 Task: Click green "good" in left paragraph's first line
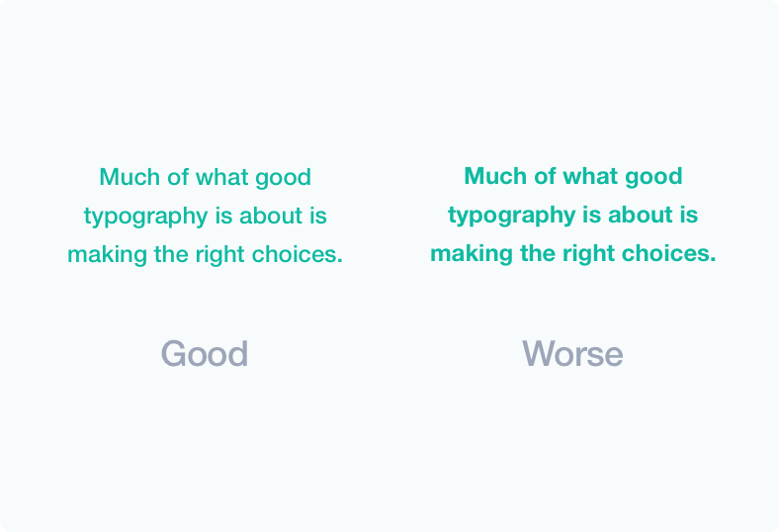point(283,178)
